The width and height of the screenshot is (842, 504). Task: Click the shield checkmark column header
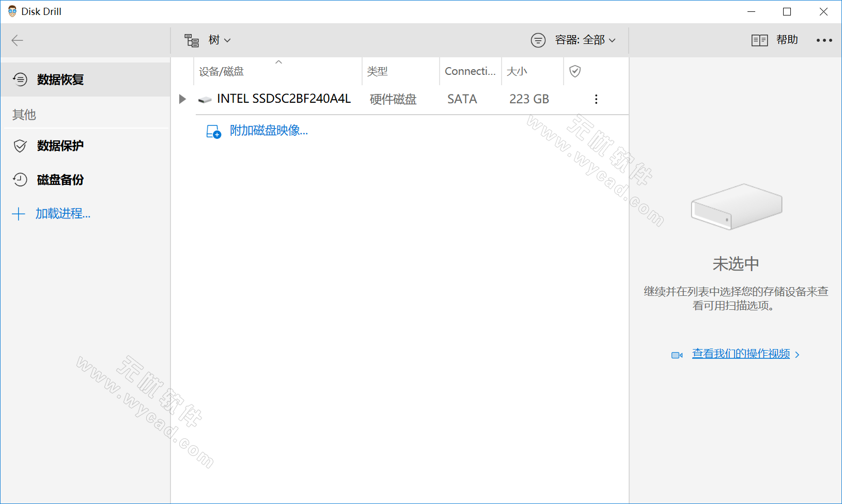(575, 71)
